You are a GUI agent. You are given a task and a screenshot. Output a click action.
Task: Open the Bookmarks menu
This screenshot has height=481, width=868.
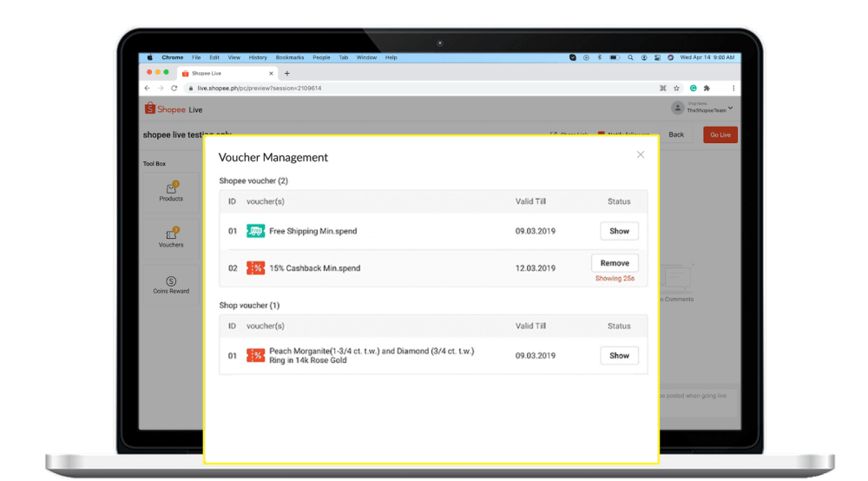tap(290, 57)
